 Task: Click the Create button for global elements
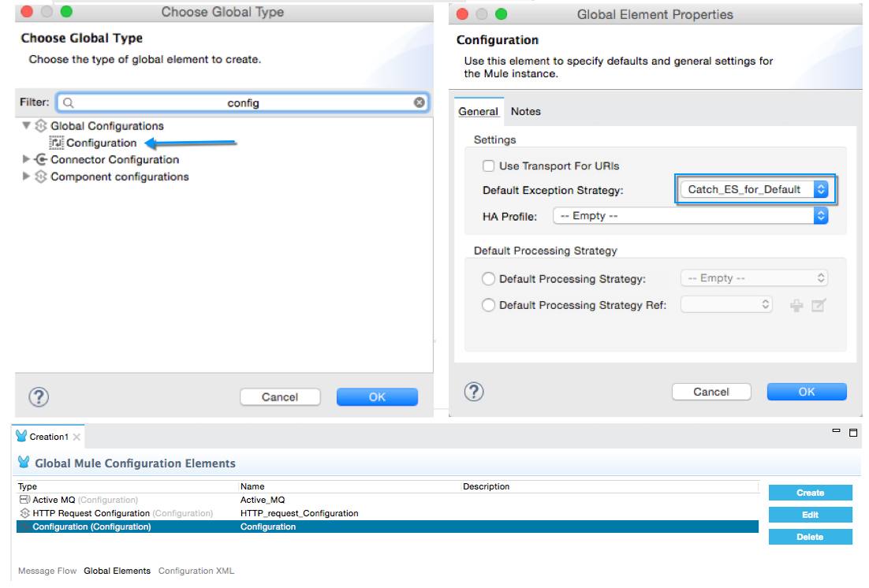(810, 493)
